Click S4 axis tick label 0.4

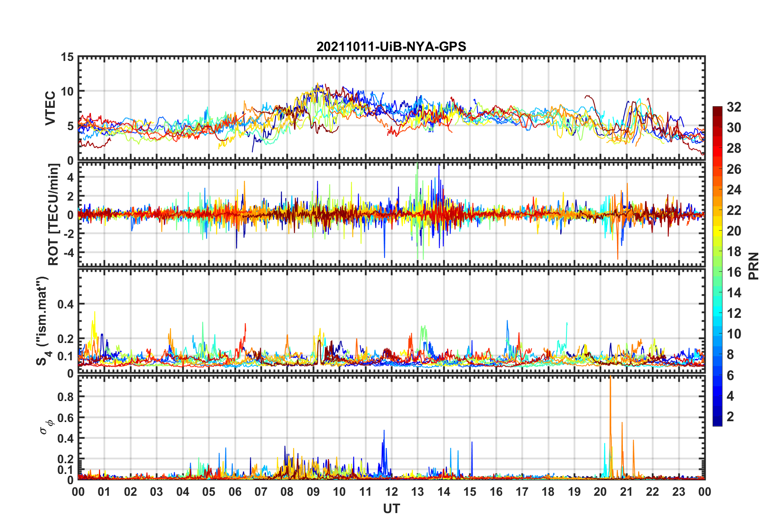pyautogui.click(x=66, y=304)
